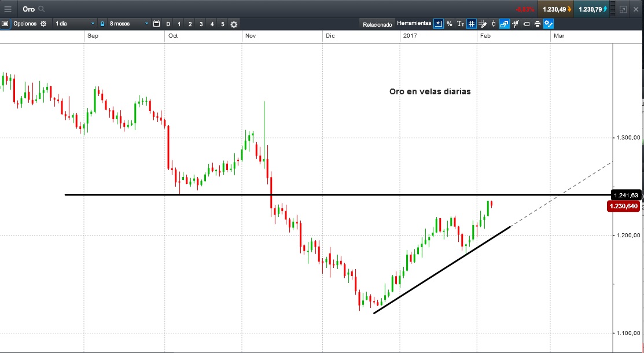Click the Mar label on time axis
The height and width of the screenshot is (353, 644).
559,36
